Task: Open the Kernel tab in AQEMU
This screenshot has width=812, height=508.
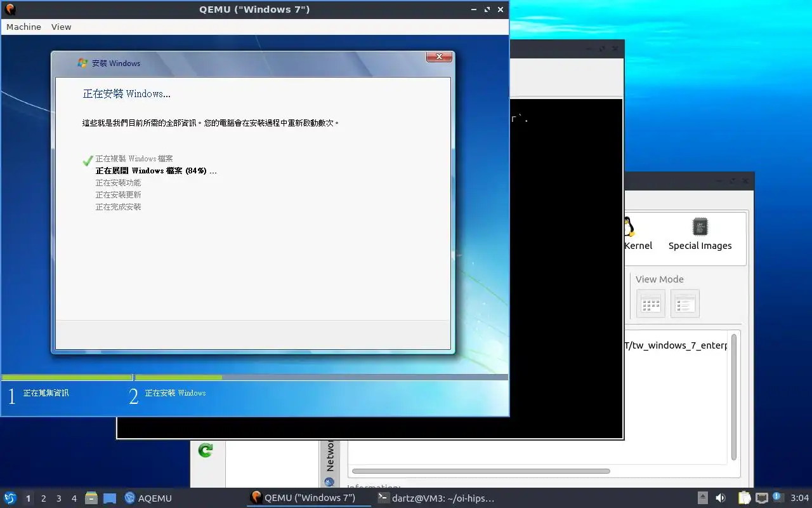Action: click(638, 246)
